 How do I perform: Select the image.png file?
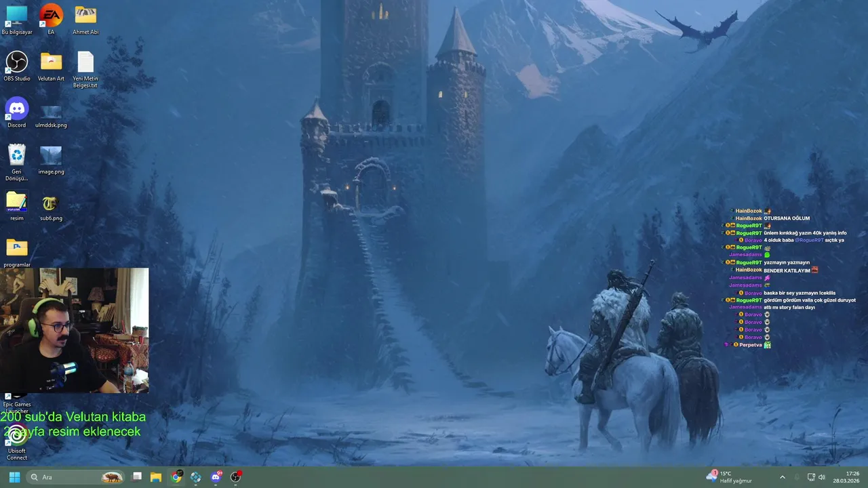coord(51,160)
